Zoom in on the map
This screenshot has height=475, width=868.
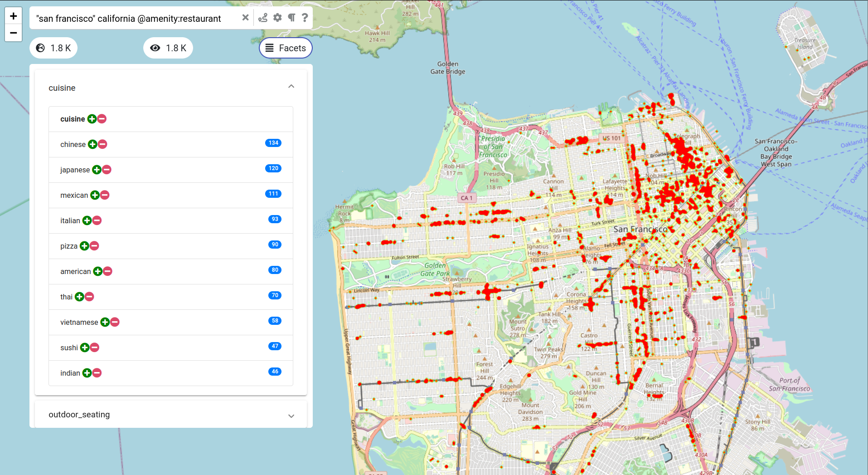14,16
